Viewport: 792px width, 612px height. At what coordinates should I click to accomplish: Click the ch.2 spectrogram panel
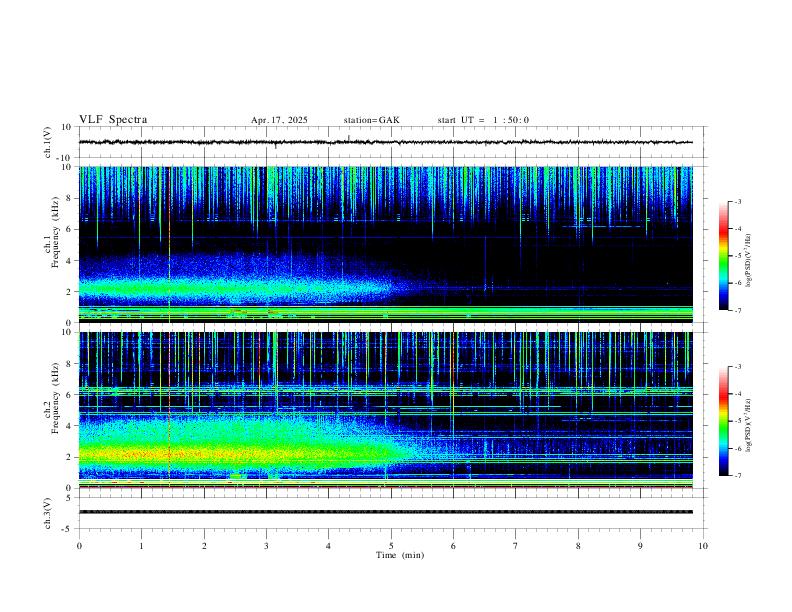pos(386,410)
